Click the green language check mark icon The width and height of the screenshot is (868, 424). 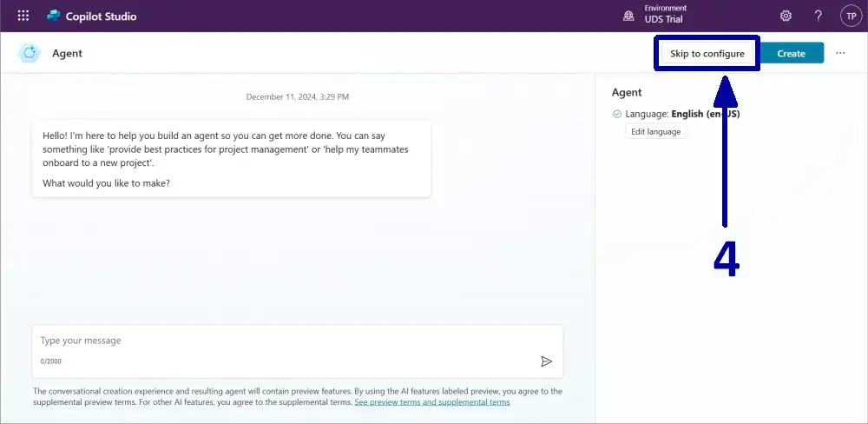click(617, 114)
